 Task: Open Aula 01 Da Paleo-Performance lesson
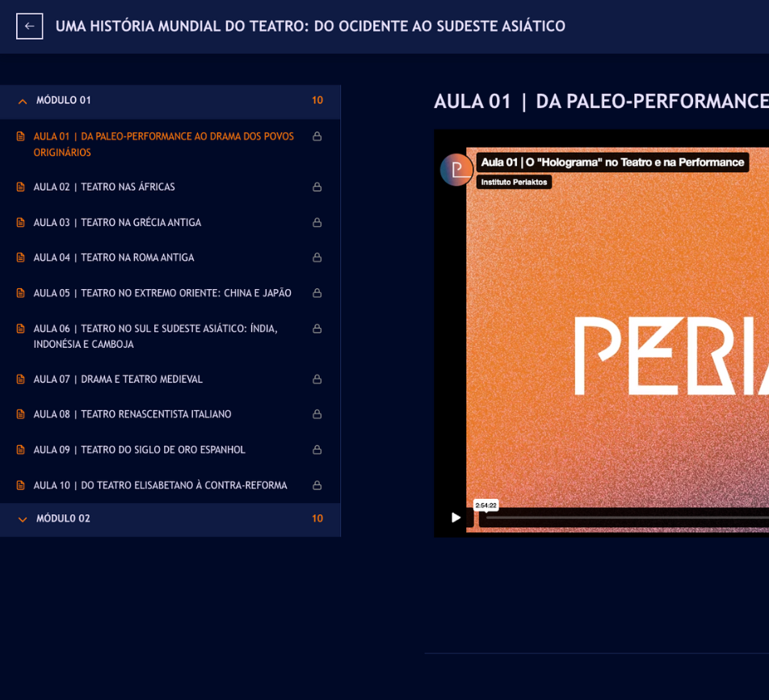pyautogui.click(x=164, y=144)
